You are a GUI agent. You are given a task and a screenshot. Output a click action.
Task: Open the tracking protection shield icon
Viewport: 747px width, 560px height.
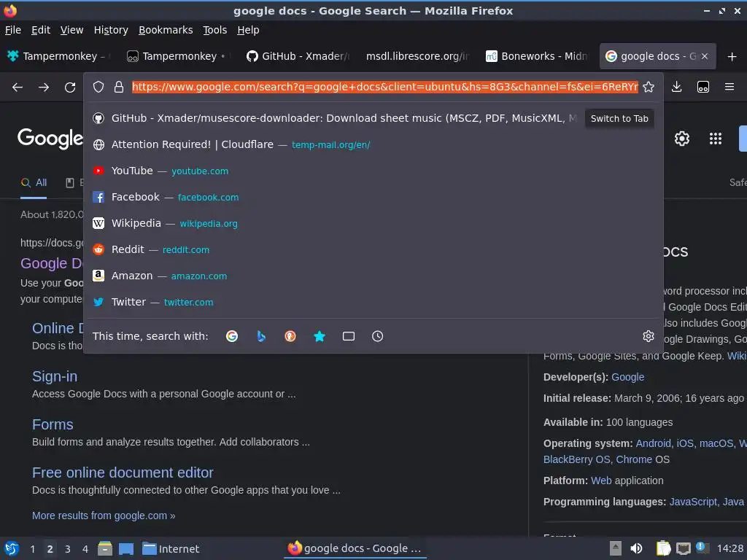point(98,87)
